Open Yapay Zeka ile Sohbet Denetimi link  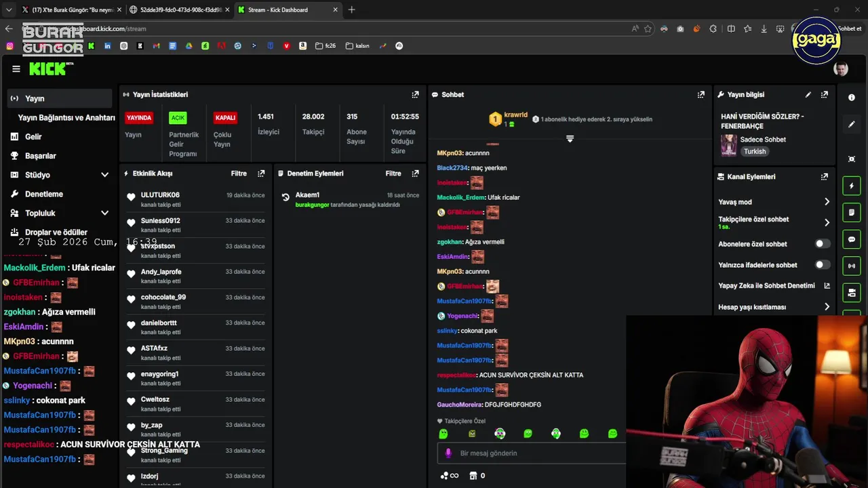click(774, 286)
